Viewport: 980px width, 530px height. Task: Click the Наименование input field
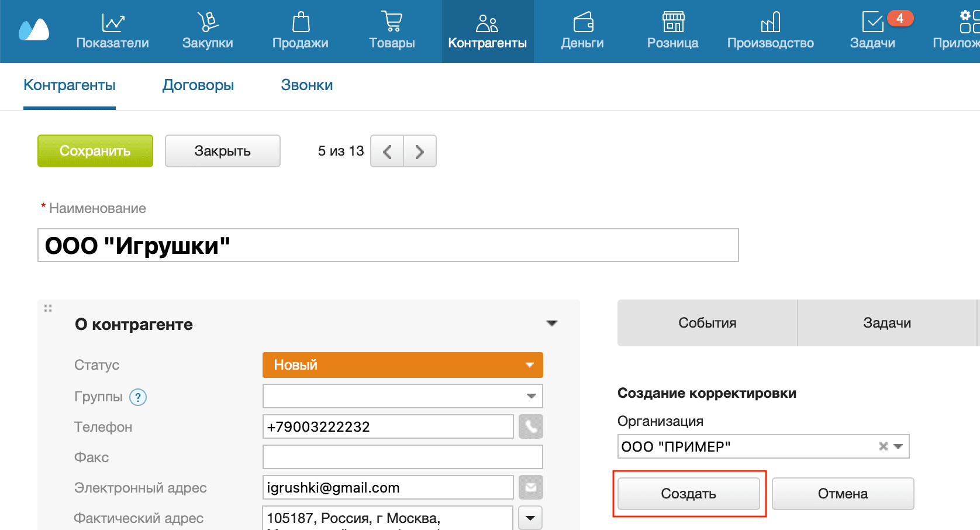[388, 245]
